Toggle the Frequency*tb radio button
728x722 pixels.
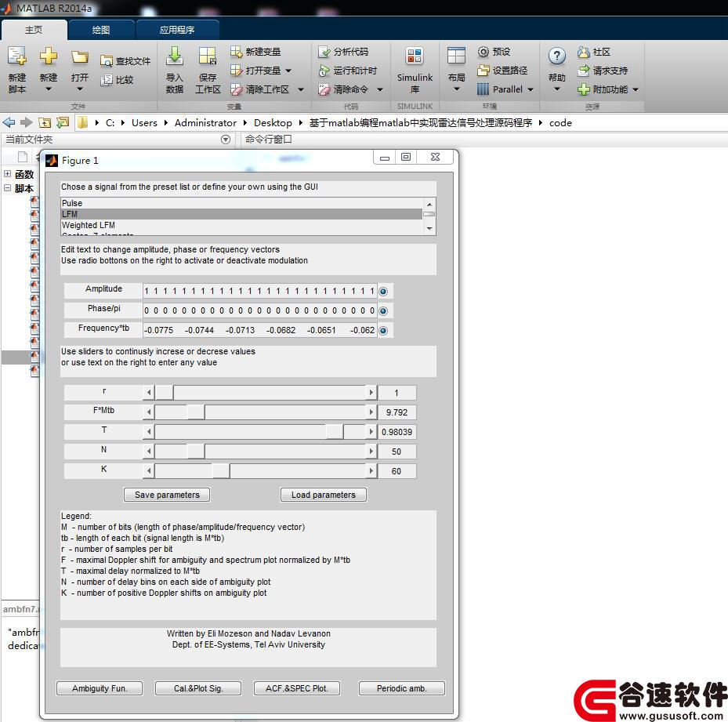383,330
